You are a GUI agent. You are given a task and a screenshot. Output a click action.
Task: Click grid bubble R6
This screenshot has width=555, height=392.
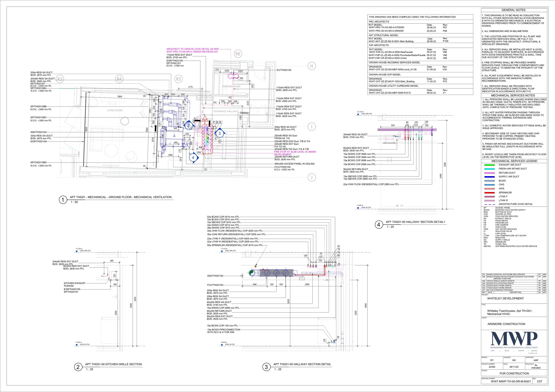coord(238,54)
